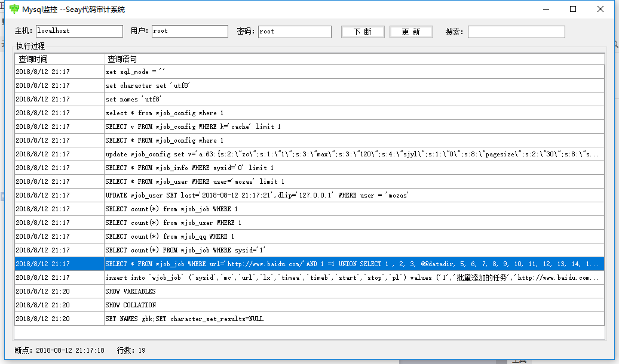Click the 下断 breakpoint button

(363, 32)
